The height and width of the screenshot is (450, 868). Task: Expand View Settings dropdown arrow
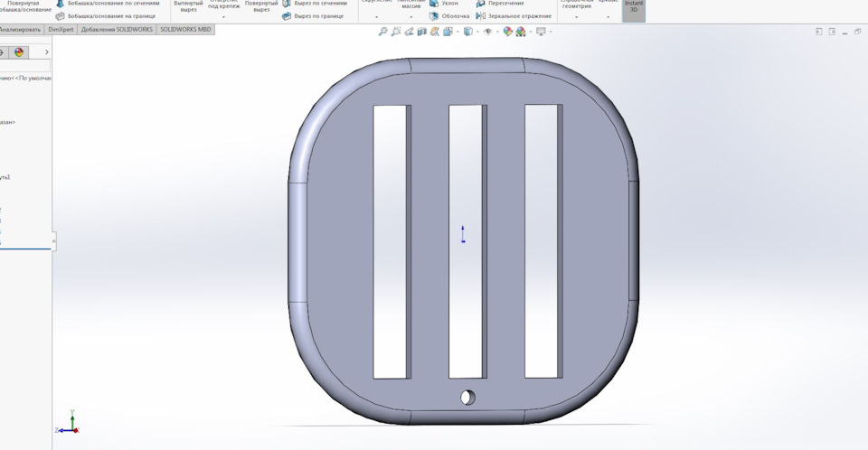(x=551, y=33)
